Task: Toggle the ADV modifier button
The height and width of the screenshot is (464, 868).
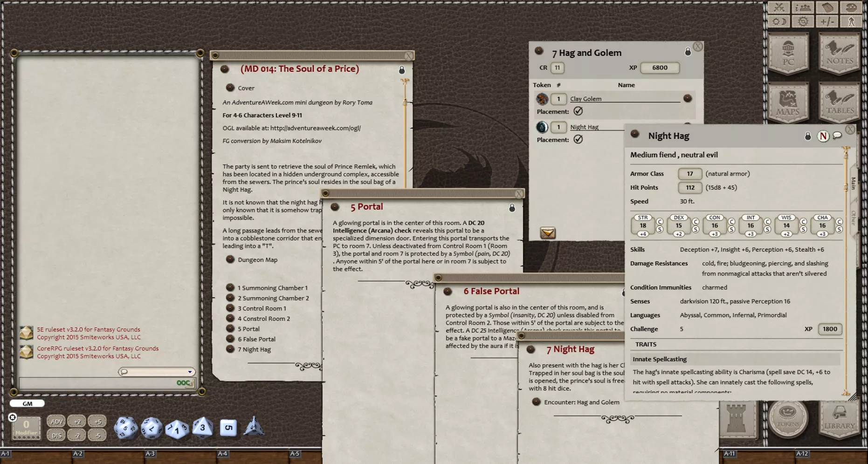Action: pyautogui.click(x=56, y=422)
